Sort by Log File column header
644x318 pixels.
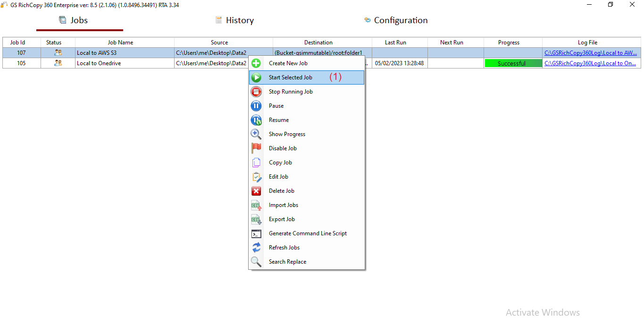[x=592, y=43]
